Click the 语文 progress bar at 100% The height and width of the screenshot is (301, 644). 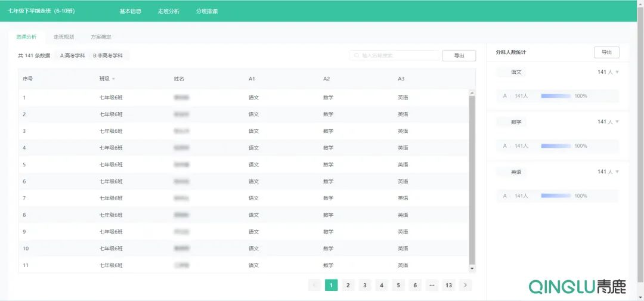pyautogui.click(x=556, y=96)
